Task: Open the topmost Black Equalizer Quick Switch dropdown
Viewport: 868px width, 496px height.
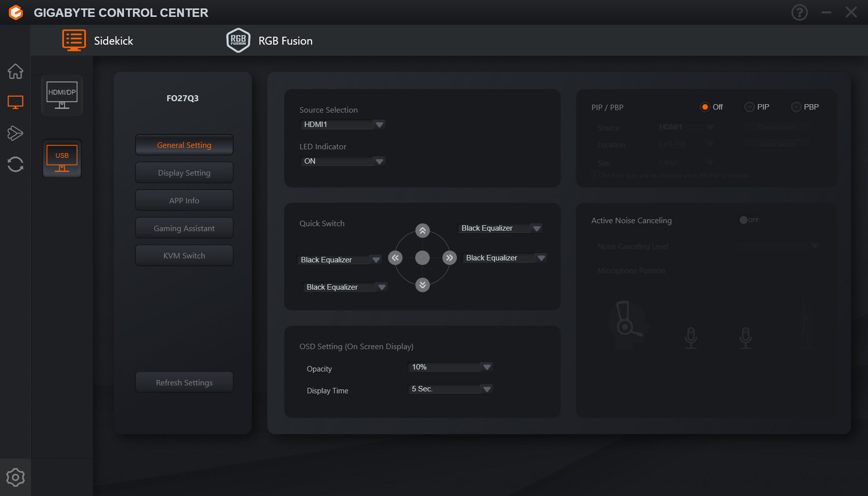Action: (x=500, y=228)
